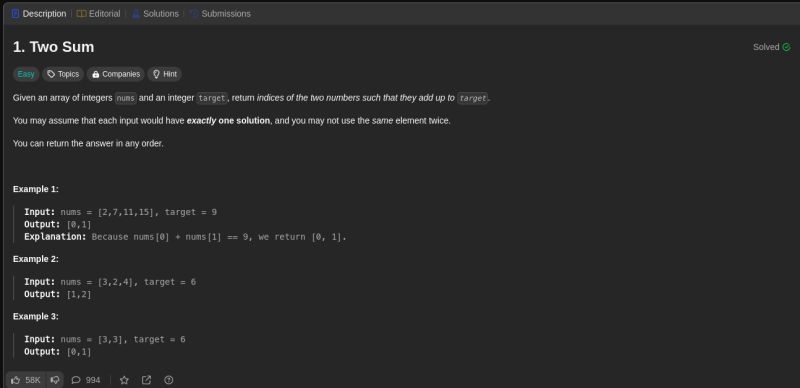Click the Explanation line in Example 1
Image resolution: width=800 pixels, height=388 pixels.
(185, 237)
